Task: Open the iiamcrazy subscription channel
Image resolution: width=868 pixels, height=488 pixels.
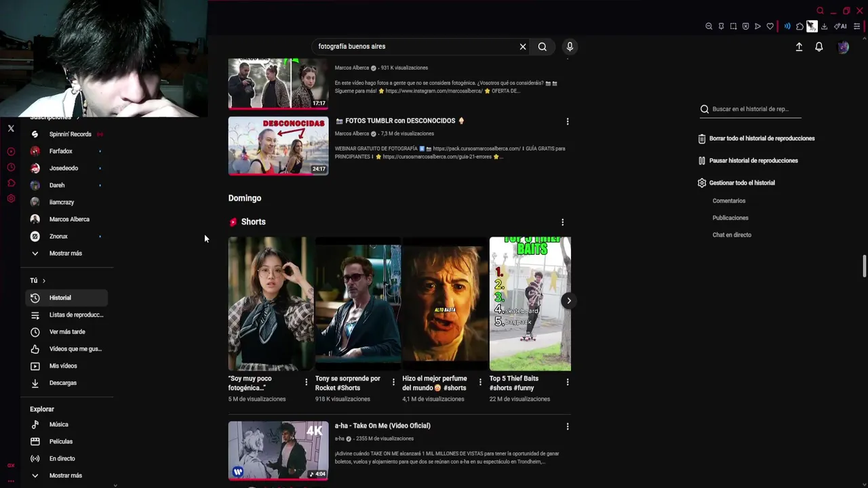Action: (x=66, y=202)
